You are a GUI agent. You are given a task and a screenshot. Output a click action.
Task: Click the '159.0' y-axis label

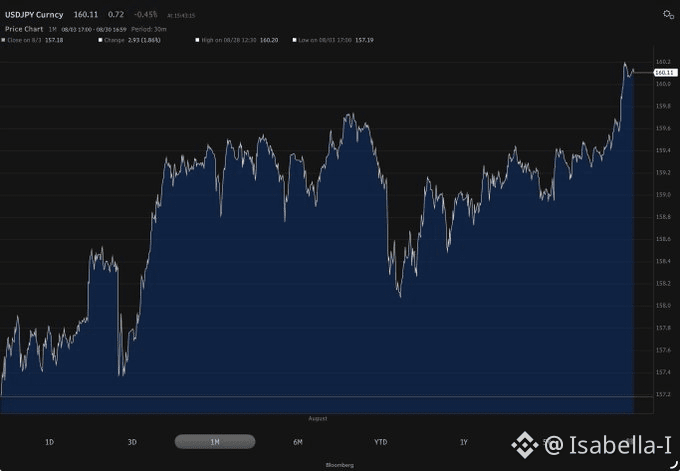[663, 195]
